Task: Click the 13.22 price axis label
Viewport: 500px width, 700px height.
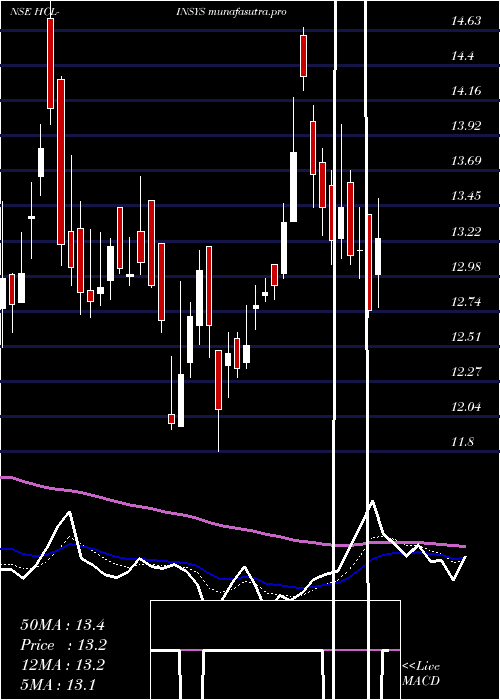Action: pos(466,232)
